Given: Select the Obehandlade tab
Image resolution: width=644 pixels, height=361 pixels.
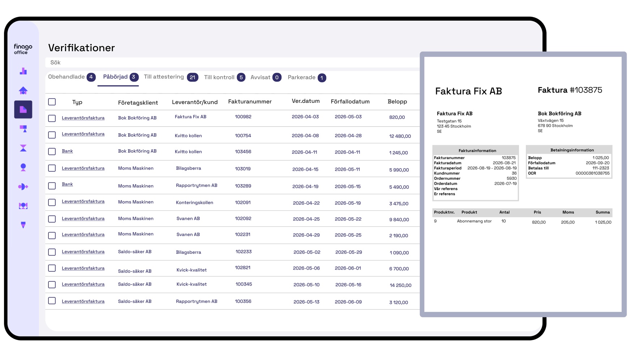Looking at the screenshot, I should (67, 77).
